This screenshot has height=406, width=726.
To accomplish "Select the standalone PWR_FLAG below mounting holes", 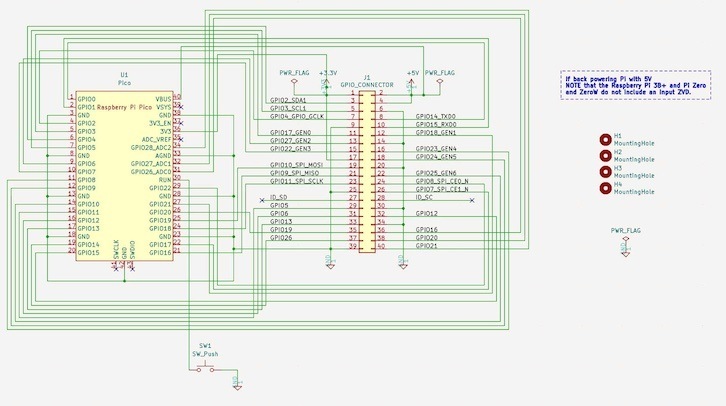I will pyautogui.click(x=626, y=240).
